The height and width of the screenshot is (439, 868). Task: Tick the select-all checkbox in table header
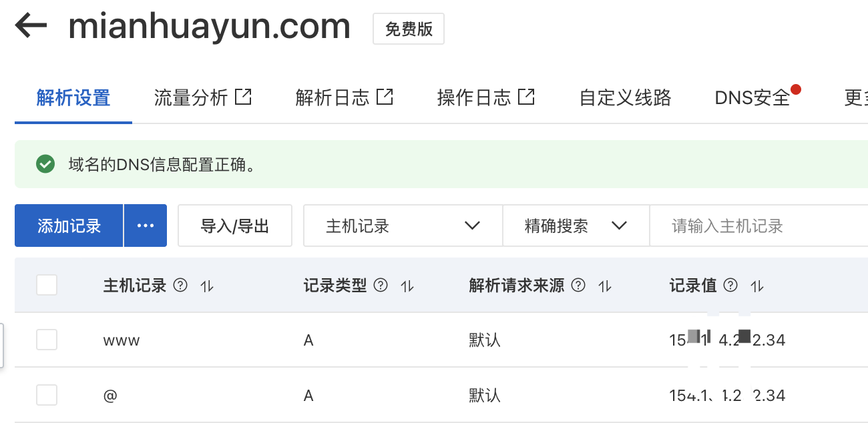pyautogui.click(x=47, y=286)
